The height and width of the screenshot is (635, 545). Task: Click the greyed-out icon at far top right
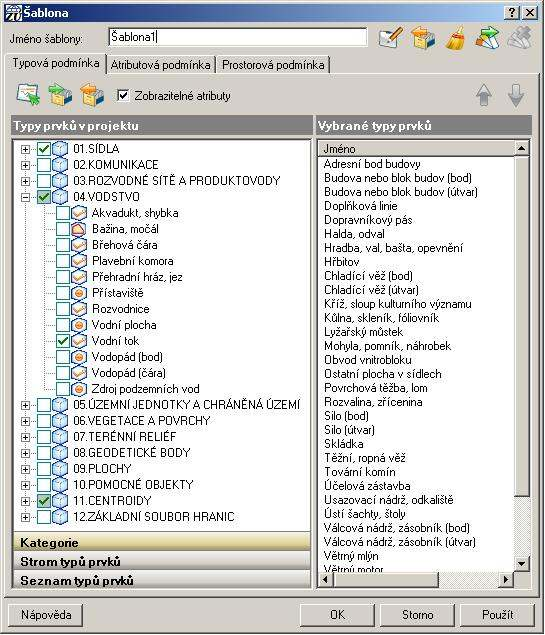click(519, 38)
